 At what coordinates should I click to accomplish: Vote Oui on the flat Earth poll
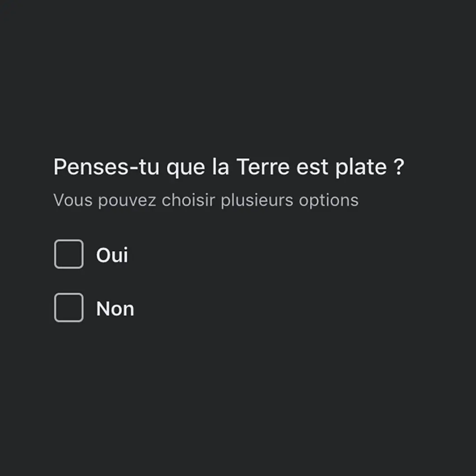[69, 254]
